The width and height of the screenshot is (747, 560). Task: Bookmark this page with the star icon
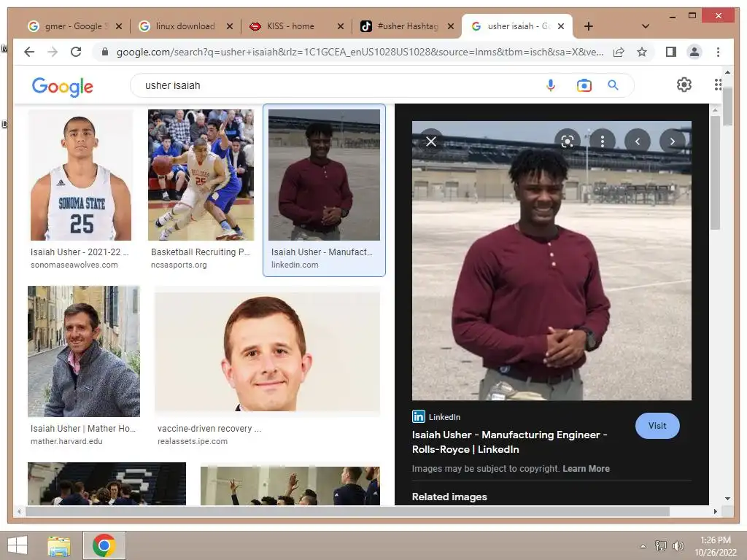[x=642, y=52]
